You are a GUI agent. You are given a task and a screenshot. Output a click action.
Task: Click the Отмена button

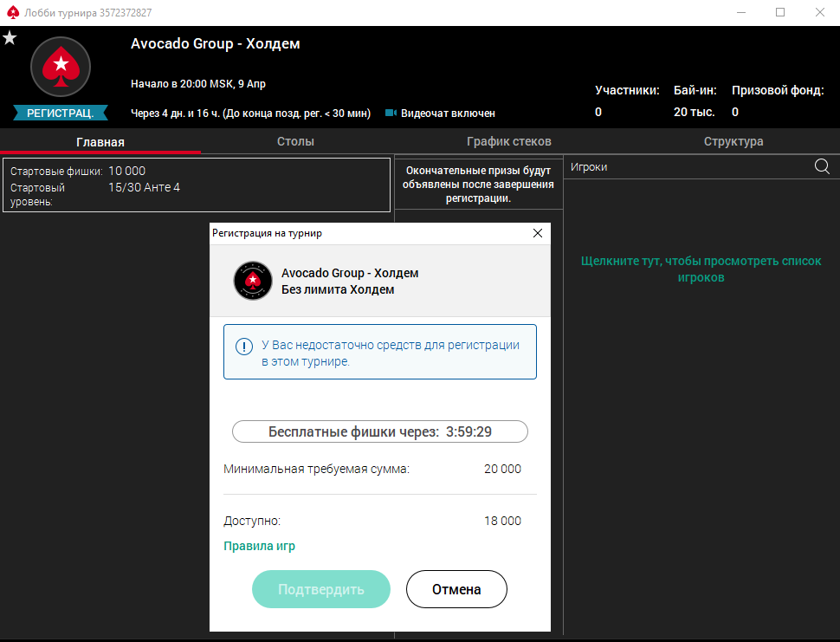coord(456,589)
